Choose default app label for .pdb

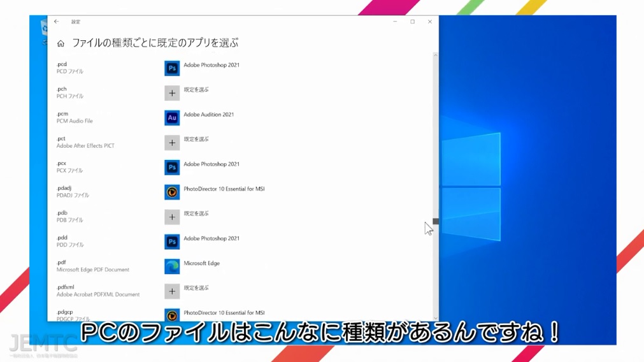(196, 214)
